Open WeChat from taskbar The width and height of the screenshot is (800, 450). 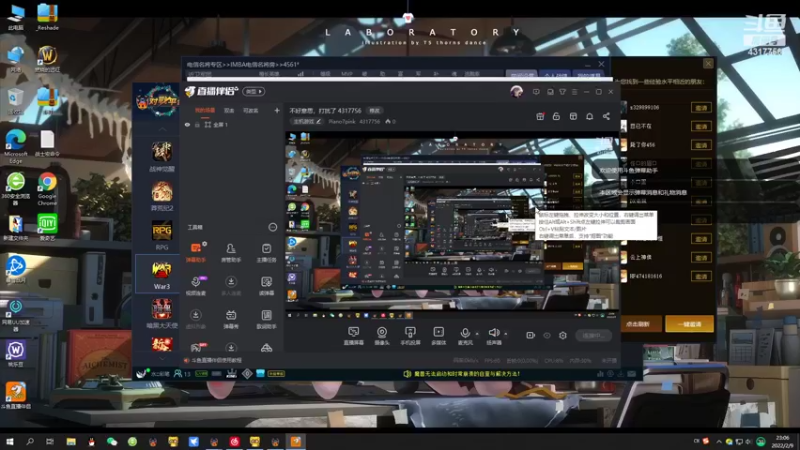(x=112, y=441)
